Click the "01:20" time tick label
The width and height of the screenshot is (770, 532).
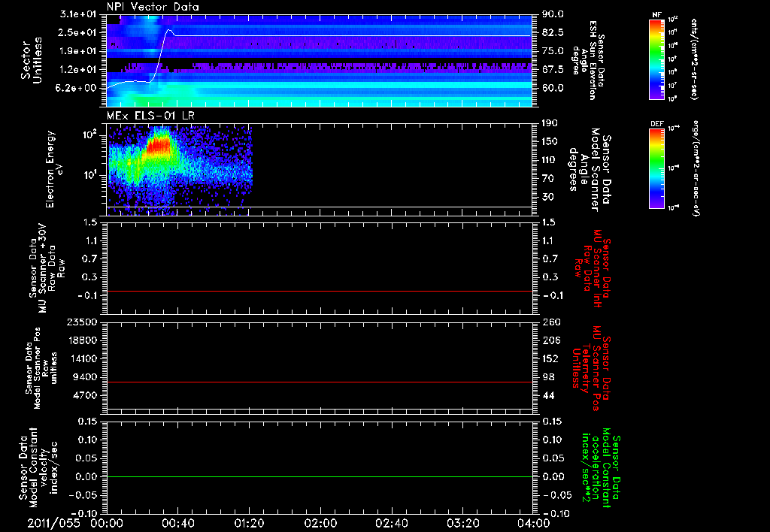click(249, 523)
